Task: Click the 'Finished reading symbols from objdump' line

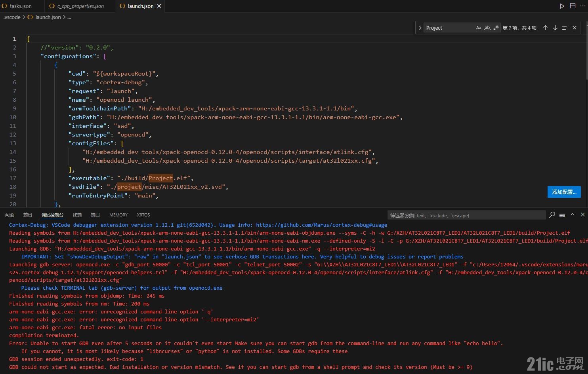Action: point(87,296)
